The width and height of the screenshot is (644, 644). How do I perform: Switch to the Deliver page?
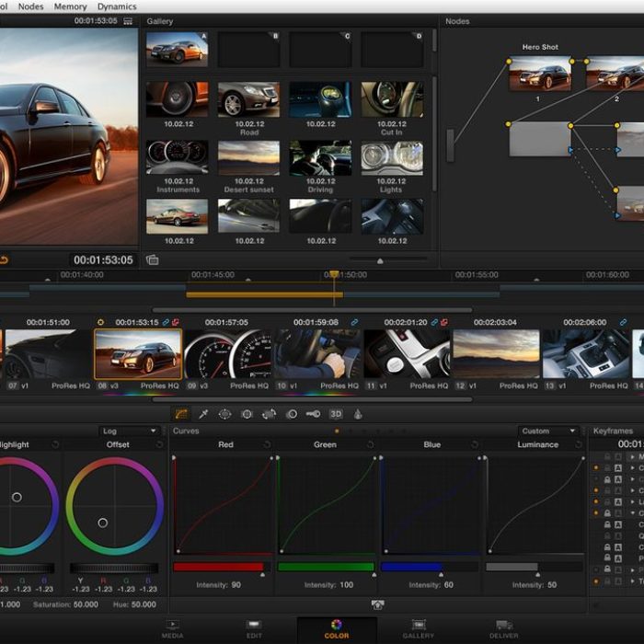tap(504, 628)
